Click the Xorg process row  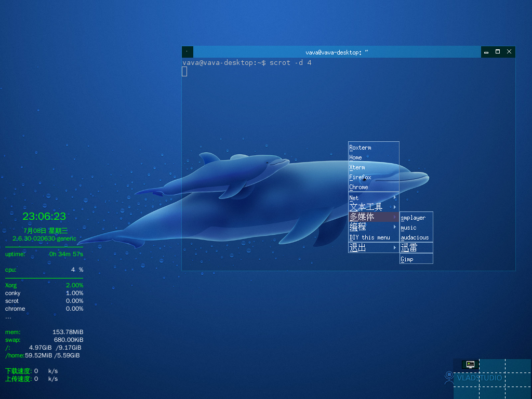coord(44,285)
